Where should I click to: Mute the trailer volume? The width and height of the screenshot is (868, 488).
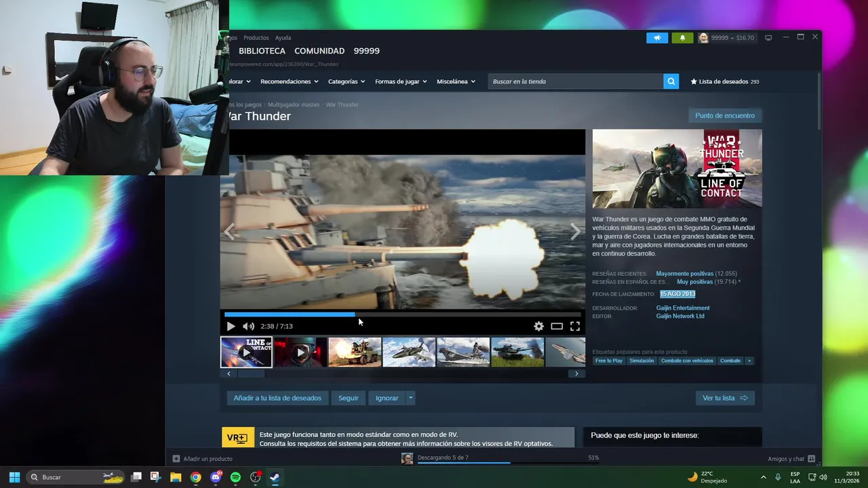point(248,326)
